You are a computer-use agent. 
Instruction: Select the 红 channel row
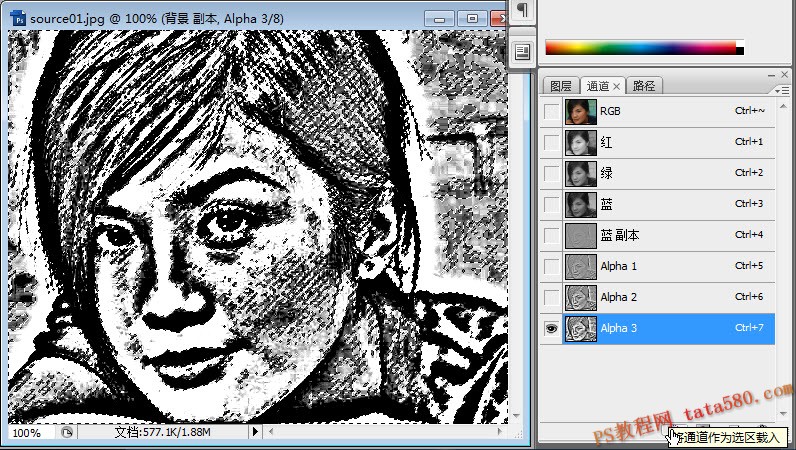point(657,142)
